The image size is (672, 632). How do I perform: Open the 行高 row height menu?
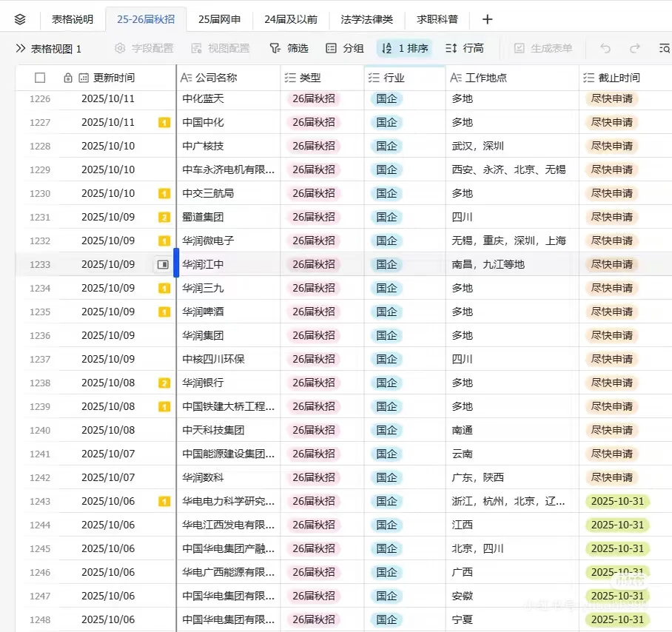(465, 48)
